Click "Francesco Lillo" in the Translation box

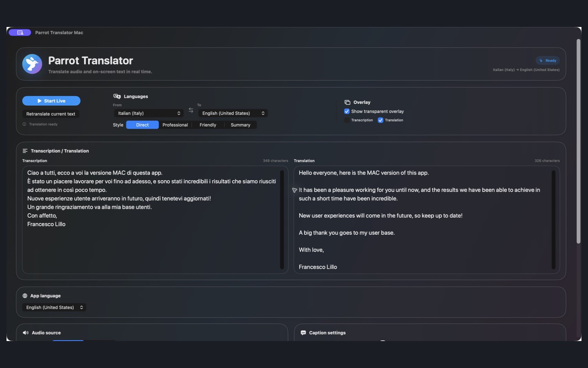click(x=318, y=267)
